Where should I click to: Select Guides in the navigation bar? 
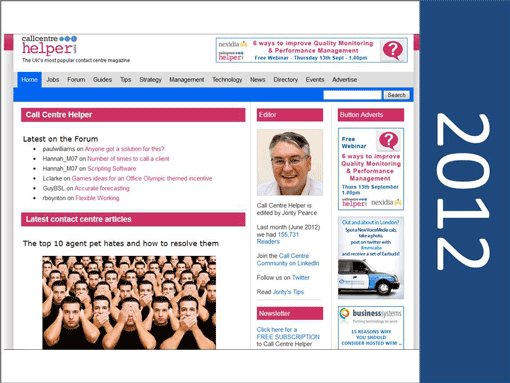102,80
